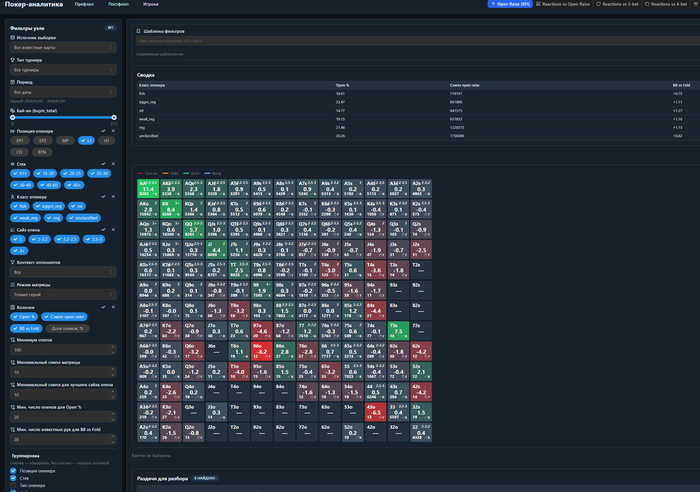Toggle the BTN position chip
Screen dimensions: 700x492
(x=42, y=152)
